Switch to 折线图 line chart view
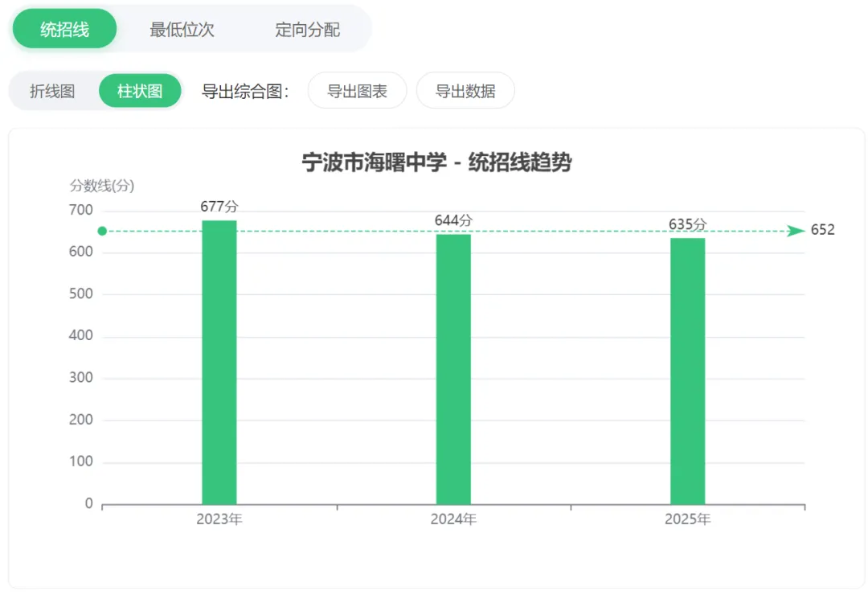868x595 pixels. 52,91
